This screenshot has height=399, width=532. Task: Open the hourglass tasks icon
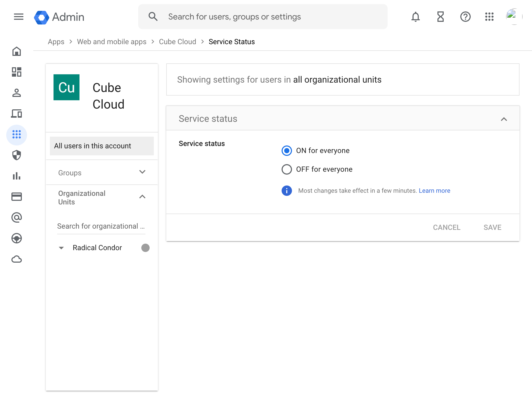pyautogui.click(x=440, y=17)
